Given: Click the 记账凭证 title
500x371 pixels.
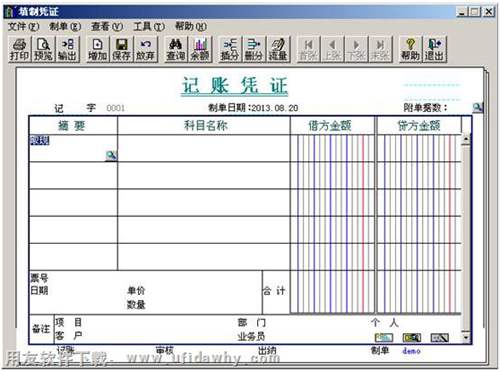Looking at the screenshot, I should click(x=235, y=86).
